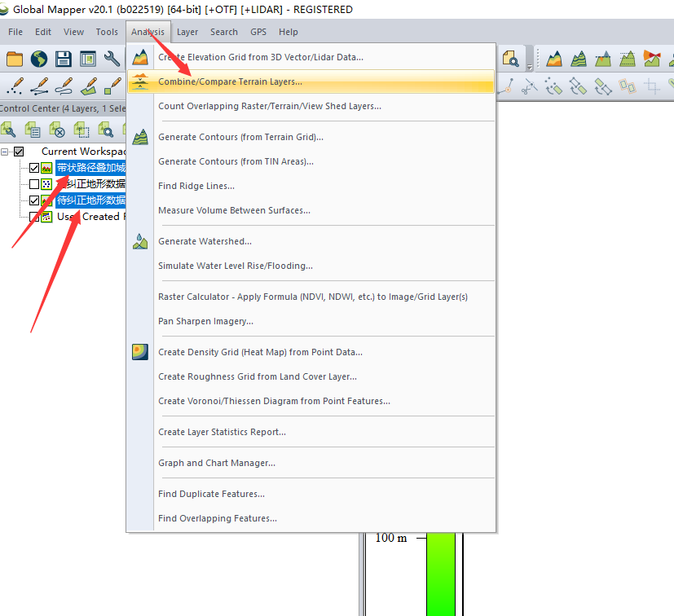Choose Create Layer Statistics Report

[x=311, y=432]
